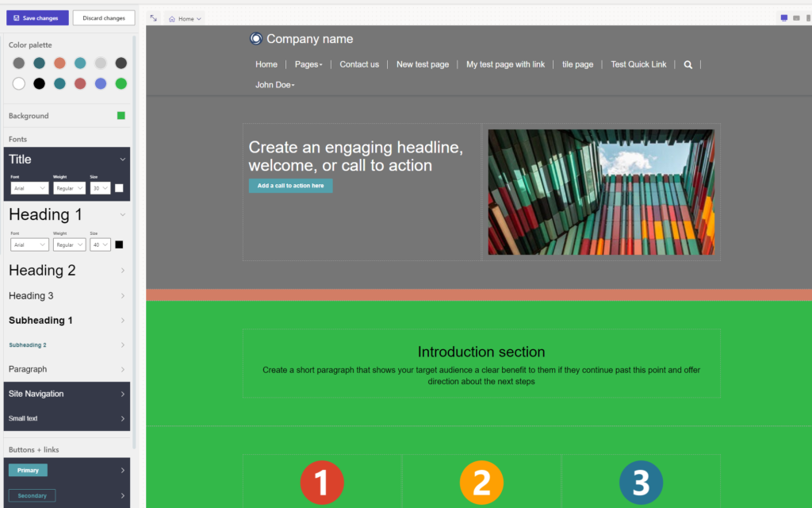Open the New test page link
The image size is (812, 508).
pos(423,65)
